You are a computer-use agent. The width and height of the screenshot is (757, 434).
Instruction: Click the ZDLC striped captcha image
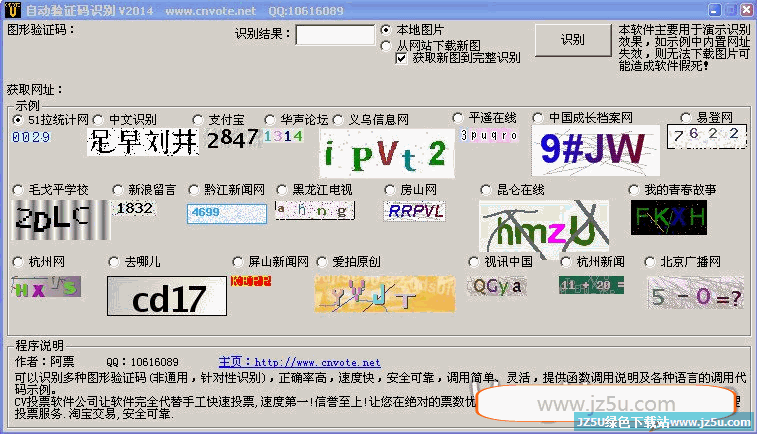point(61,220)
